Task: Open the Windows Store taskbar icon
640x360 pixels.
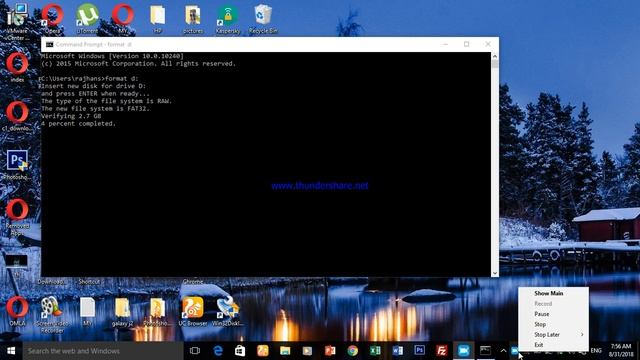Action: pos(240,351)
